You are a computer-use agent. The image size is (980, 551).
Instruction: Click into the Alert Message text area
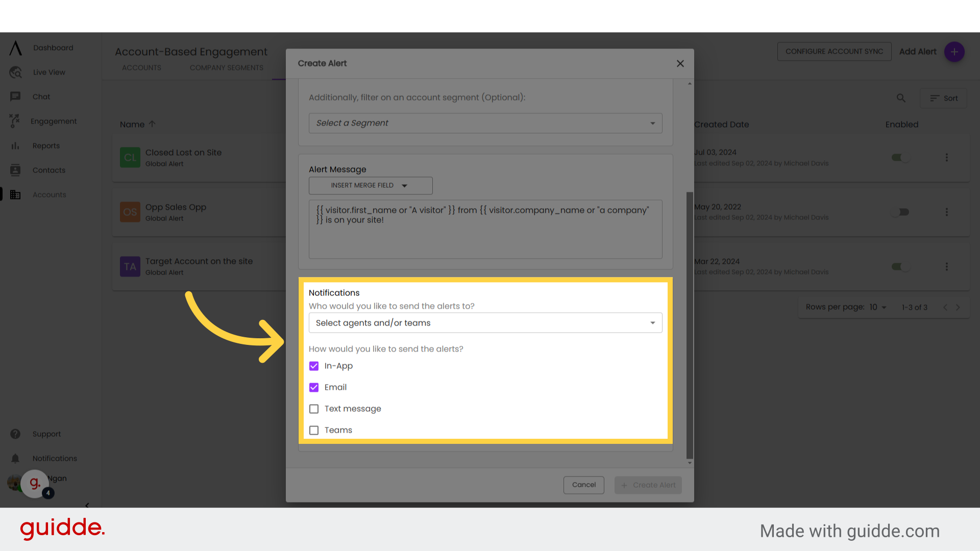[x=485, y=229]
